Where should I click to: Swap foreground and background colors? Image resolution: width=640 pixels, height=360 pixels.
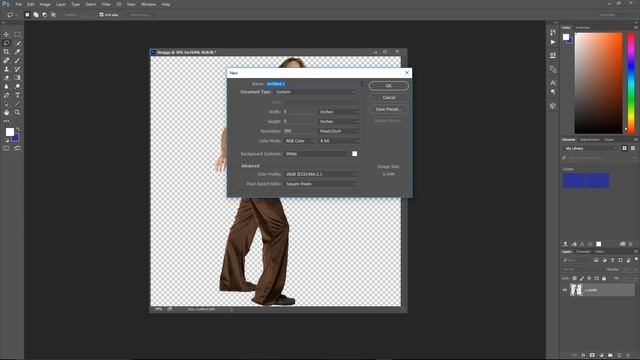18,129
